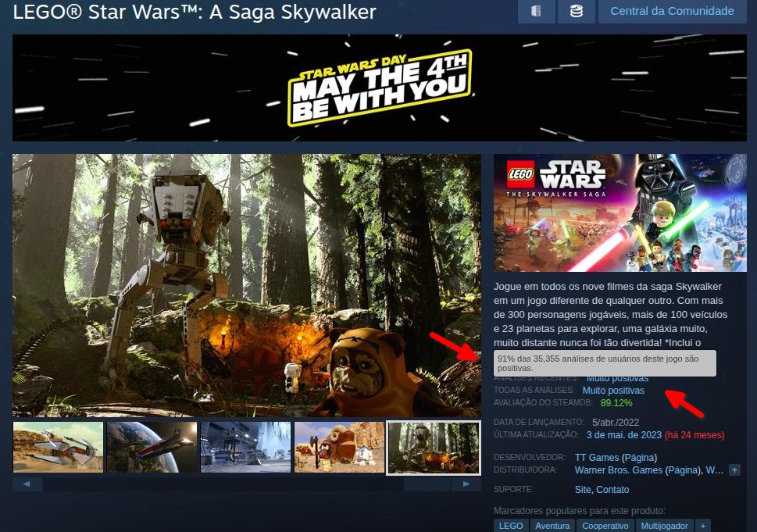Select the Cooperativo tag

click(x=605, y=526)
